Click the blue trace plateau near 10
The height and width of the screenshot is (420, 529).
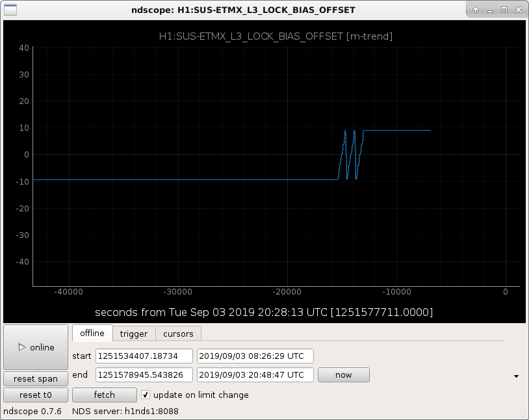pos(396,130)
